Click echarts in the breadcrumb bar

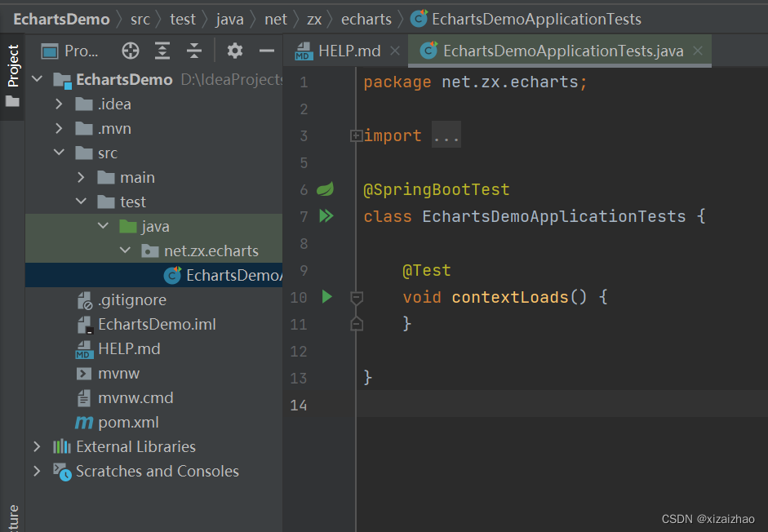[x=366, y=19]
